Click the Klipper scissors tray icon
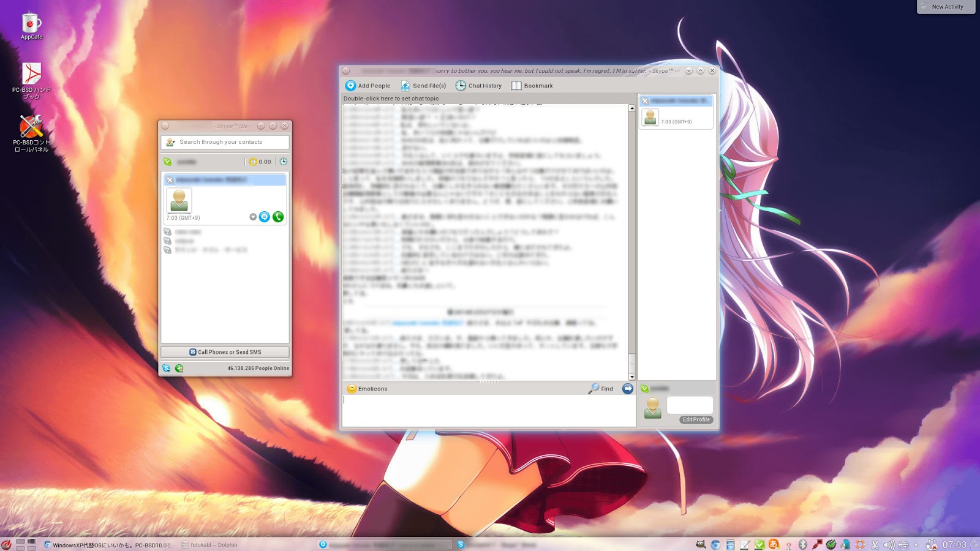This screenshot has width=980, height=551. pyautogui.click(x=875, y=544)
